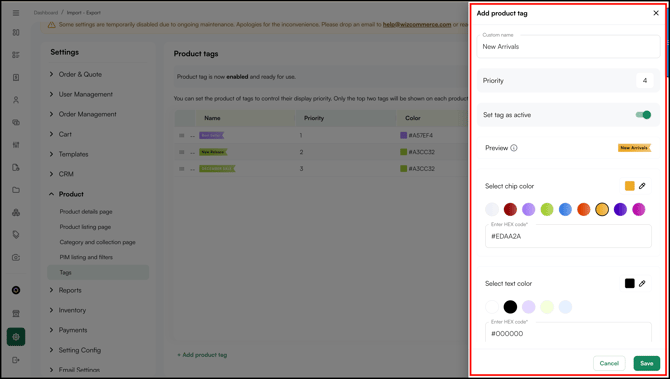Click the pencil icon beside chip color
The image size is (670, 379).
pos(642,186)
